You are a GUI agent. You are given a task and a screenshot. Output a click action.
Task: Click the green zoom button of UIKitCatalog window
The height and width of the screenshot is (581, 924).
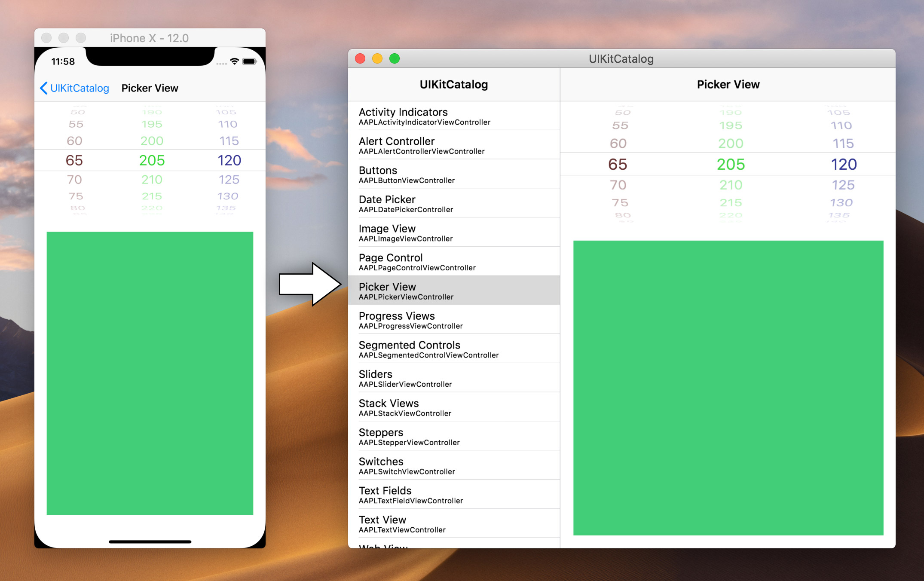click(x=394, y=58)
